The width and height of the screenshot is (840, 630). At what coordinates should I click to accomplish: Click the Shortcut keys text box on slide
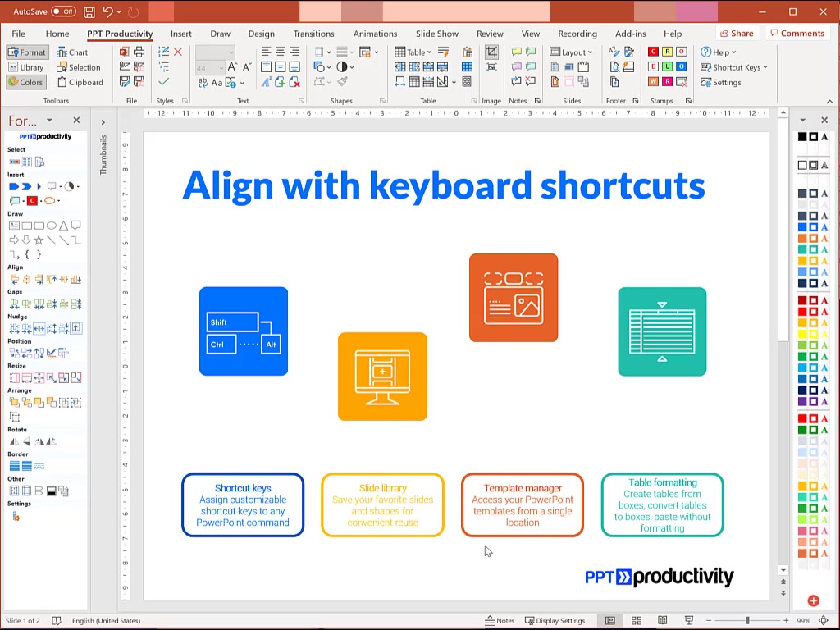243,504
